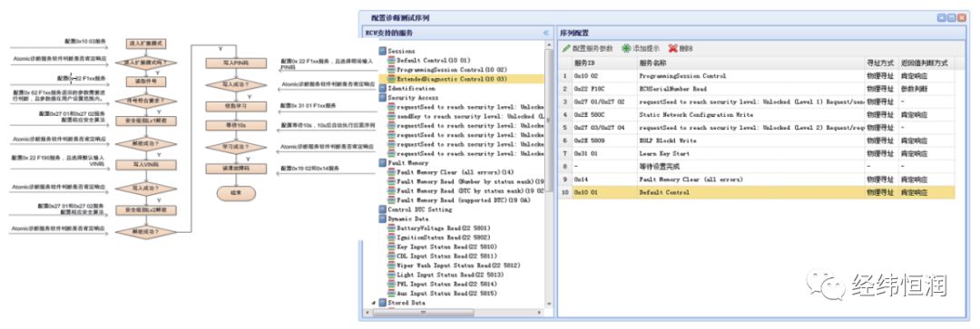Select PWL Input Status Read (22 5814)
Screen dimensions: 980x329
[x=446, y=284]
